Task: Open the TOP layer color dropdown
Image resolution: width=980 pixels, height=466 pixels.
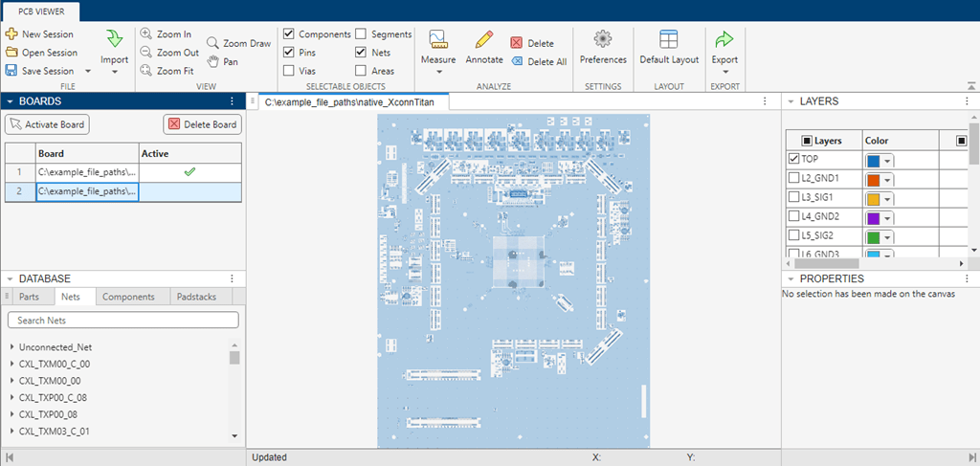Action: [887, 160]
